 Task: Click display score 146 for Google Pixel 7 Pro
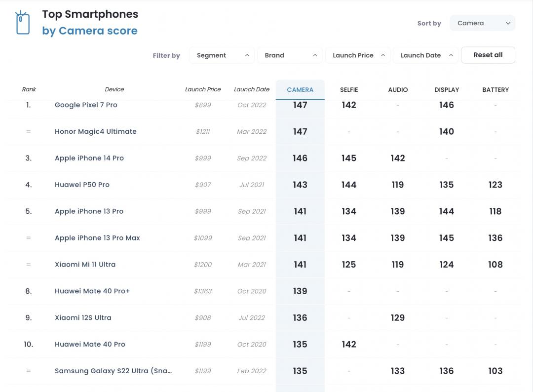pyautogui.click(x=447, y=105)
